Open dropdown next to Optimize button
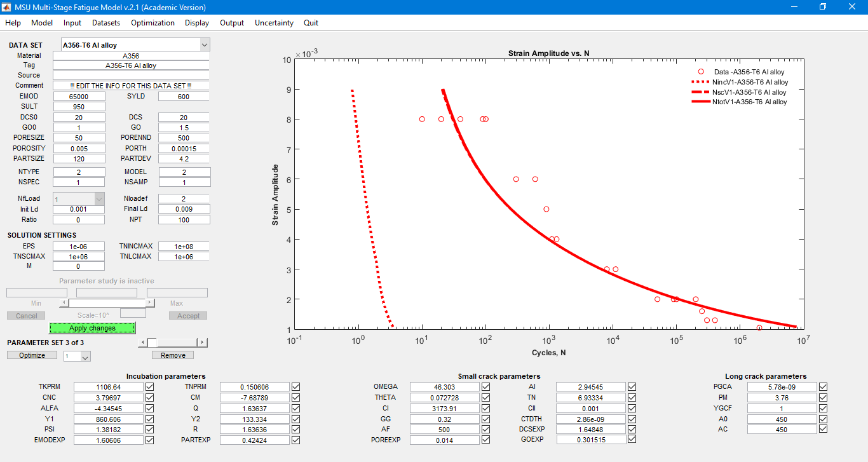Screen dimensions: 868x462 (86, 357)
